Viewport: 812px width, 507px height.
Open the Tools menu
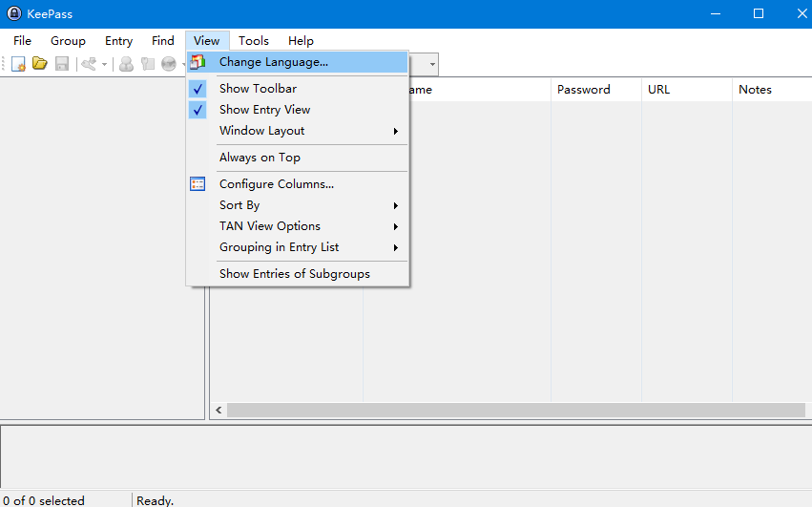(x=253, y=40)
